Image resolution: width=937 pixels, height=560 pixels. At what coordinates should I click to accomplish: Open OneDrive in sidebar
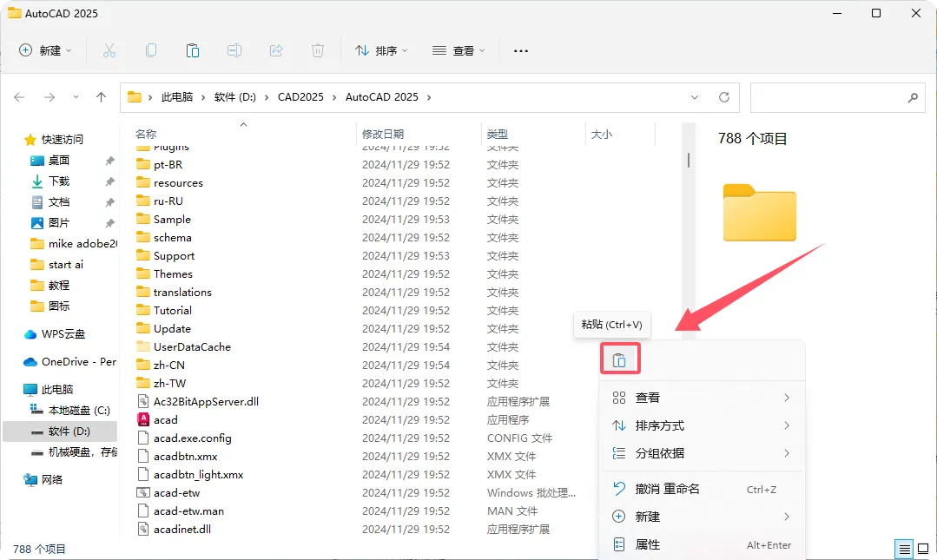[70, 361]
